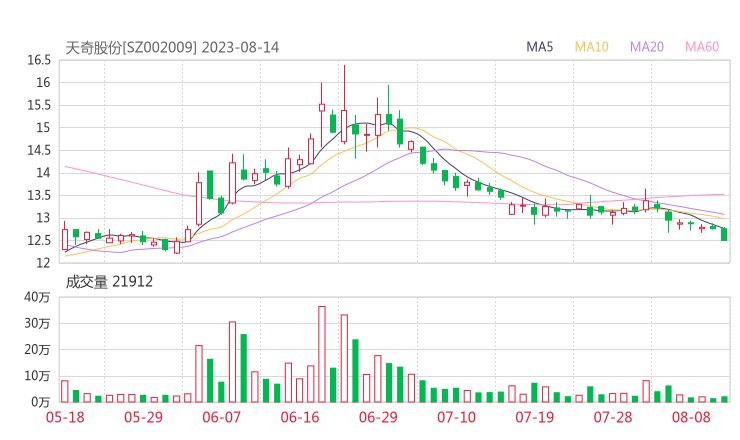Click the chart title 天奇股份[SZ002009] 2023-08-14

point(172,48)
